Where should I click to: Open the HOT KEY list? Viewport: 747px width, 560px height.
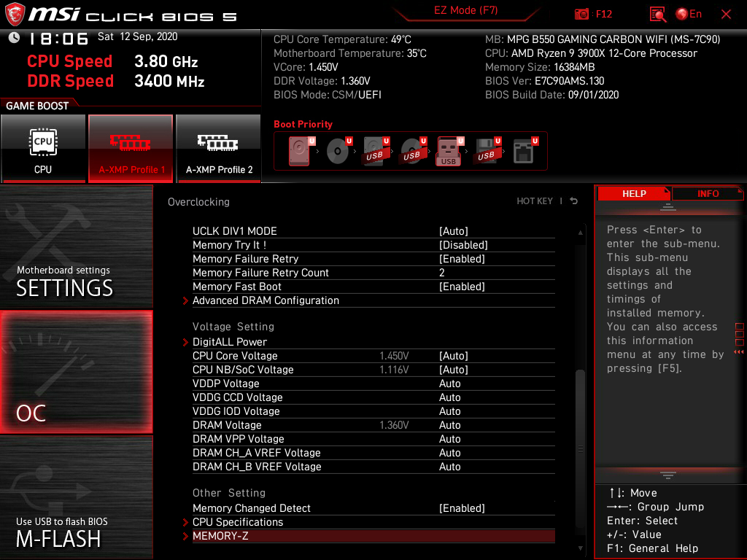click(x=535, y=201)
